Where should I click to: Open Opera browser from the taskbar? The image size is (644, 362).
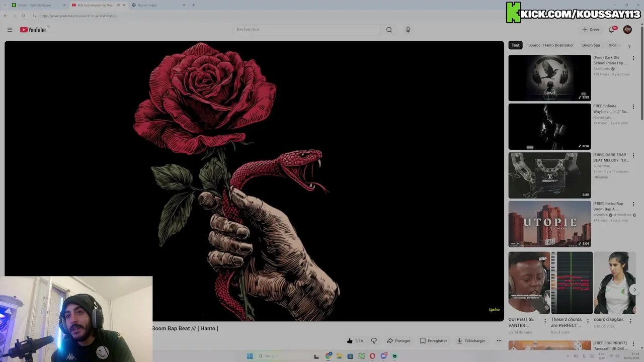(x=372, y=356)
